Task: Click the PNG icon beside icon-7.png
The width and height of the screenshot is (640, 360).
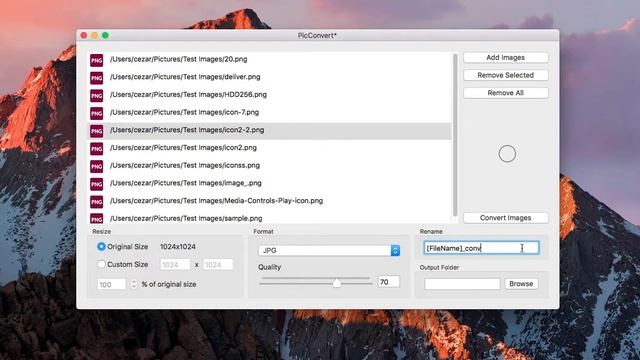Action: pos(97,113)
